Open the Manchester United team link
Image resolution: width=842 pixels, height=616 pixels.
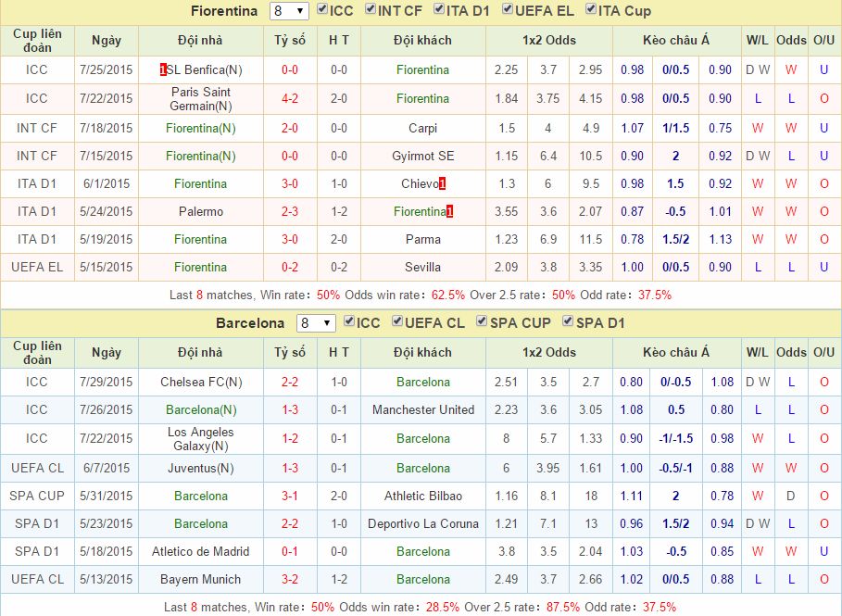[x=422, y=409]
